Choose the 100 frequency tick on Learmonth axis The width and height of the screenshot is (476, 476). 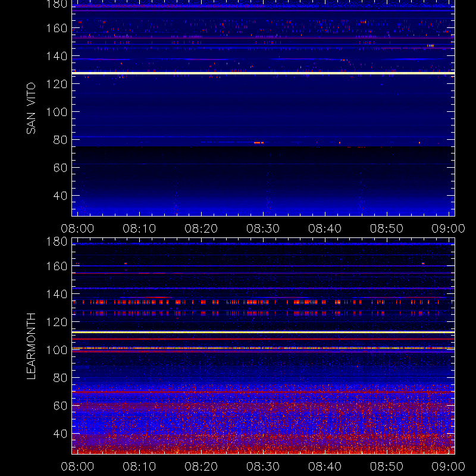point(57,350)
